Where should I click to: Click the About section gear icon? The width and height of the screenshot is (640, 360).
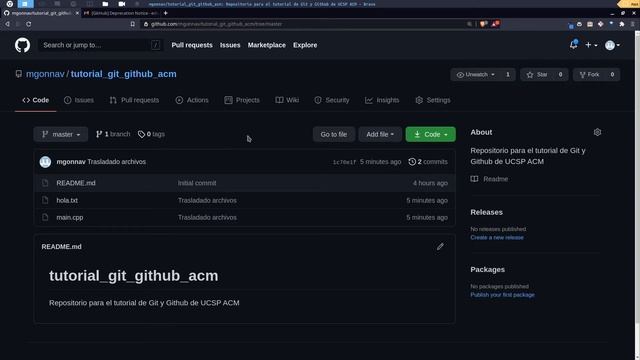click(x=598, y=132)
